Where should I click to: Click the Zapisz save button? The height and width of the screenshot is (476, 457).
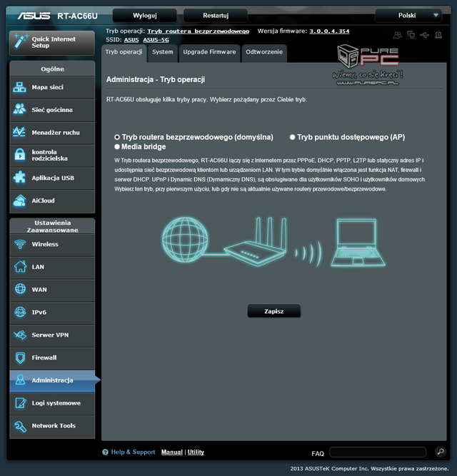(x=274, y=311)
